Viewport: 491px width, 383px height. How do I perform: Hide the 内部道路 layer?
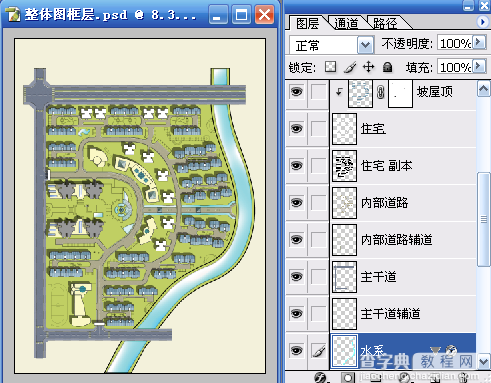296,202
